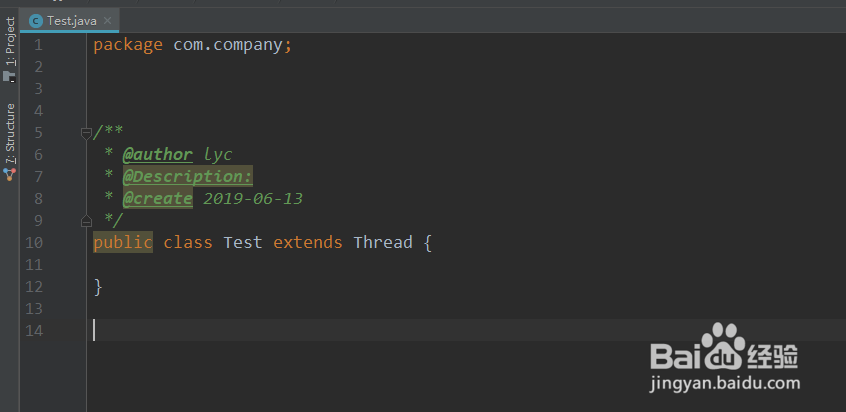Click the Thread class name
Viewport: 846px width, 412px height.
383,242
